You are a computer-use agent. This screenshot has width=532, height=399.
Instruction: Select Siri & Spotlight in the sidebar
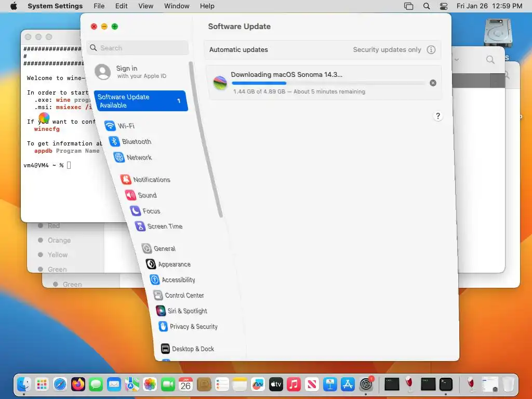[x=181, y=311]
